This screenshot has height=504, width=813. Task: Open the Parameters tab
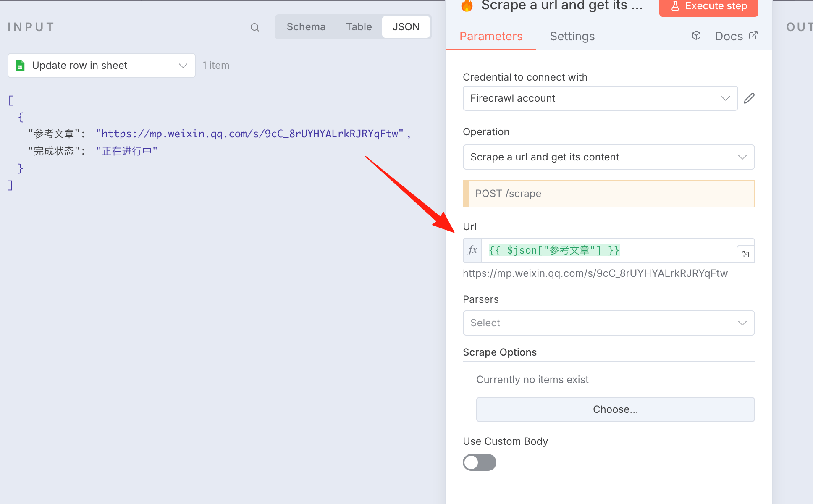click(x=491, y=37)
